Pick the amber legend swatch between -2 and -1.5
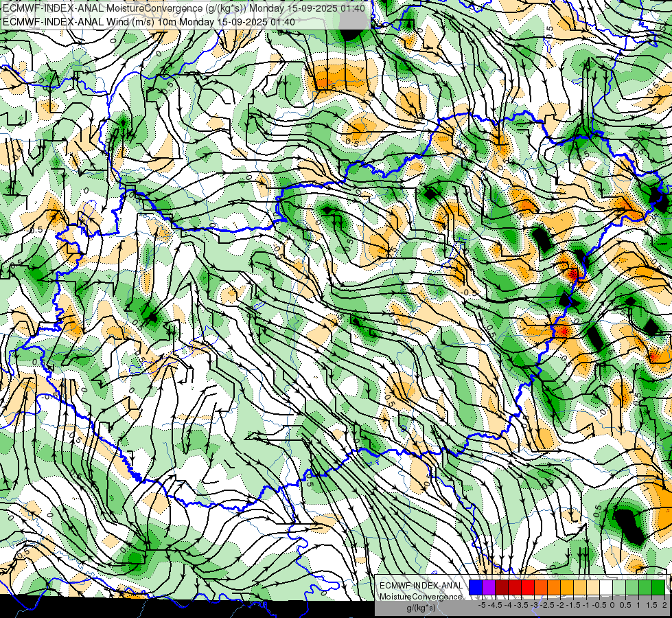The image size is (672, 618). click(566, 588)
